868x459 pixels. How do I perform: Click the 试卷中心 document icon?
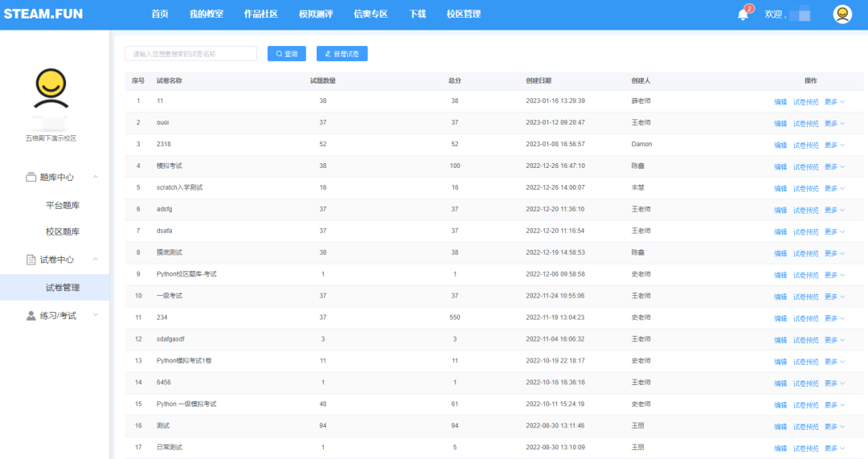[x=31, y=260]
